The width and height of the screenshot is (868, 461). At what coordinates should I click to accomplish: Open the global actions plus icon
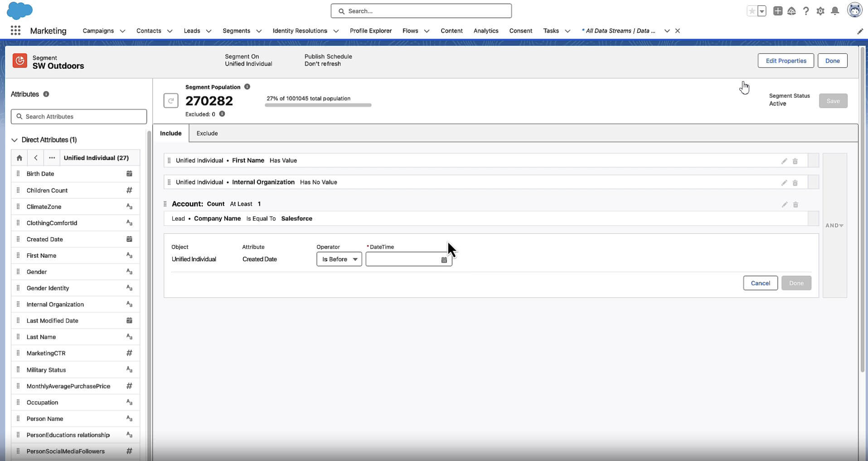click(x=778, y=11)
